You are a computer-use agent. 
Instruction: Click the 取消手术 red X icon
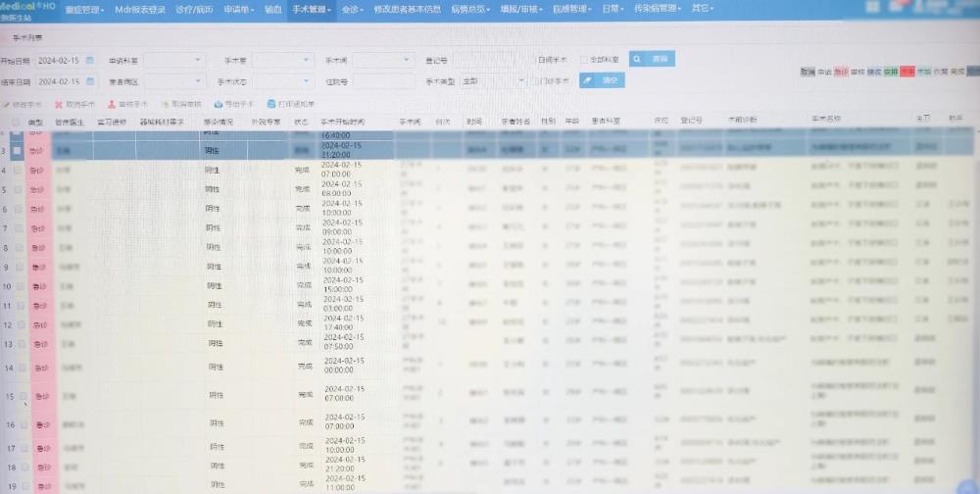[59, 103]
